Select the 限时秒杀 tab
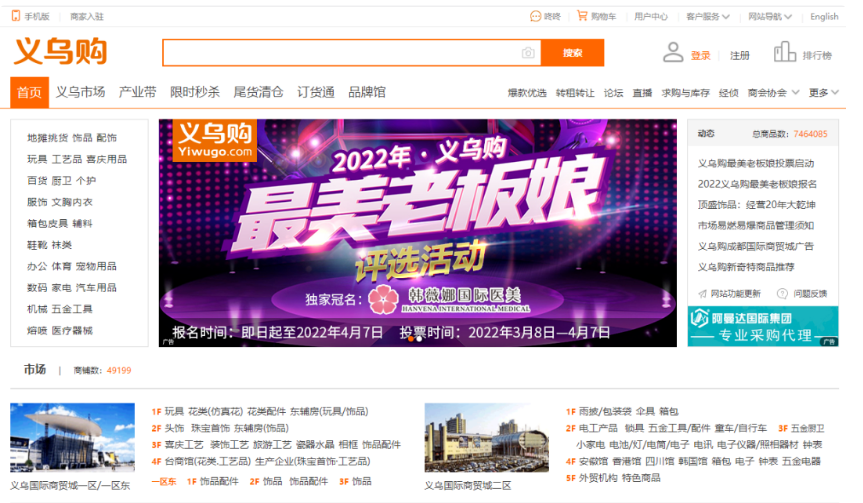863x503 pixels. click(x=195, y=92)
